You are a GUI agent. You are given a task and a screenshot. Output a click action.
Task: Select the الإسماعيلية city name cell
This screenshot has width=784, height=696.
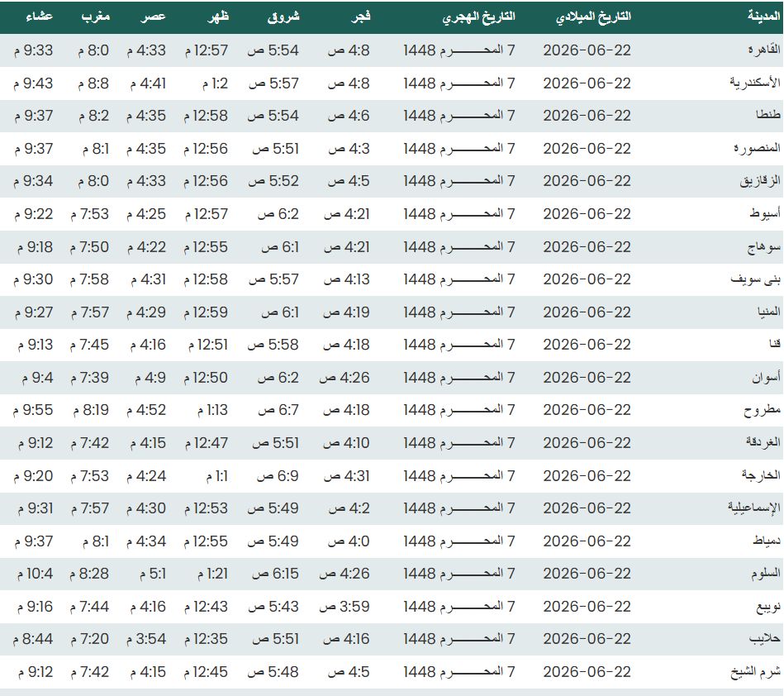754,508
